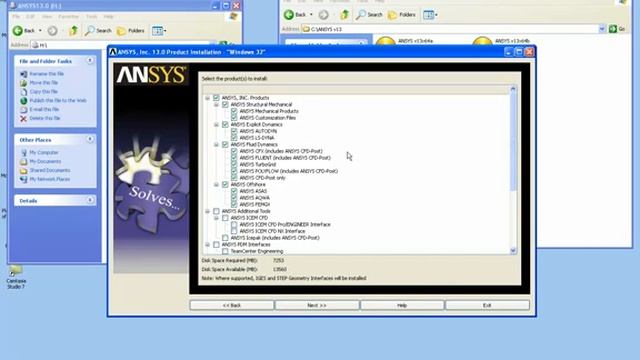Collapse the ANSYS Explicit Dynamics node
This screenshot has width=640, height=360.
tap(217, 124)
